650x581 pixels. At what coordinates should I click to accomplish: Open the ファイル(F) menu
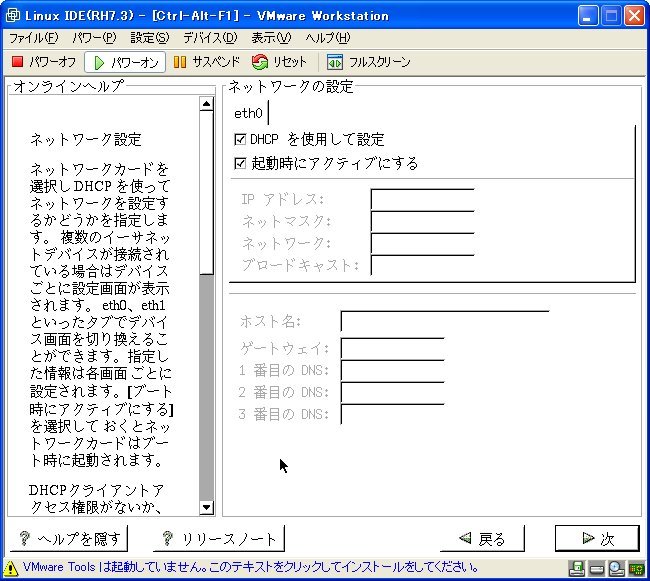click(34, 38)
